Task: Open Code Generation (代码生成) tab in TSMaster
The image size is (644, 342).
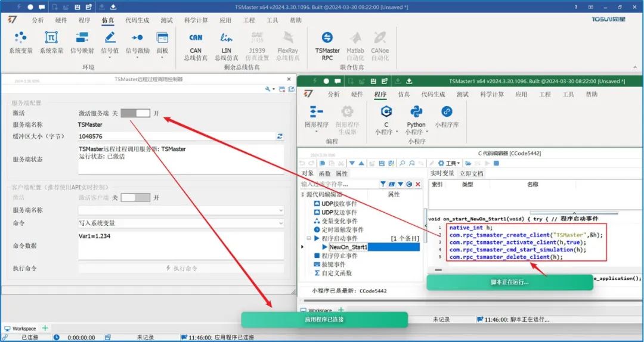Action: [137, 20]
